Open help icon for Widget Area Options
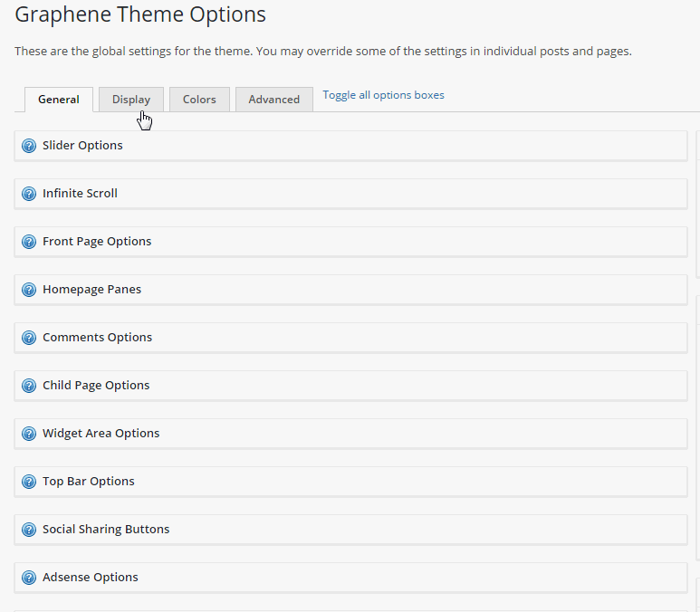 29,434
